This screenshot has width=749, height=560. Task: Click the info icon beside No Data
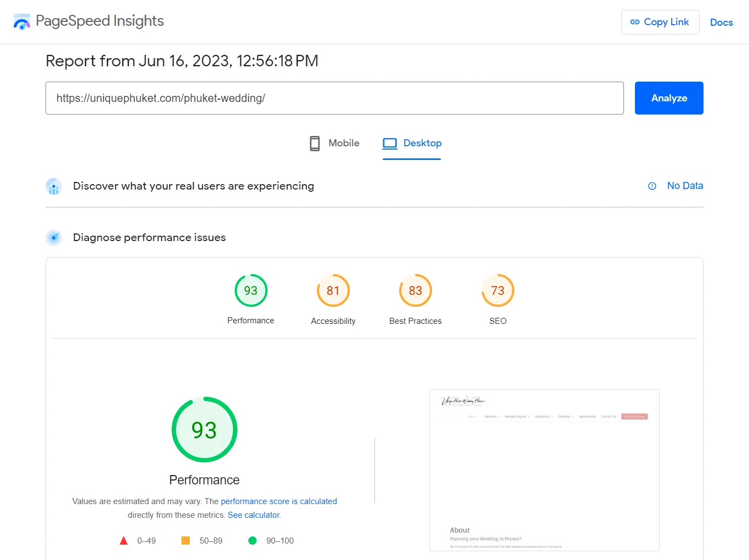click(652, 186)
